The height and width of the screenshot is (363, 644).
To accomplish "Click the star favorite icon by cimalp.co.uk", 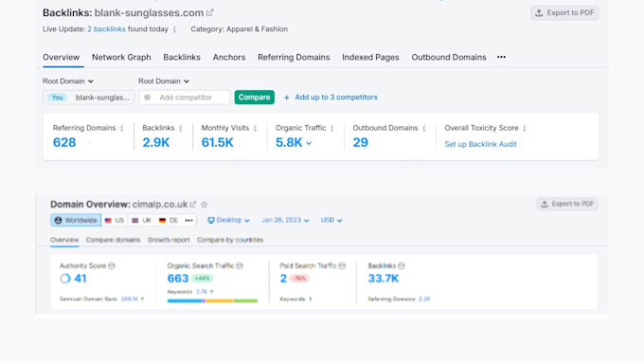I will pyautogui.click(x=205, y=205).
